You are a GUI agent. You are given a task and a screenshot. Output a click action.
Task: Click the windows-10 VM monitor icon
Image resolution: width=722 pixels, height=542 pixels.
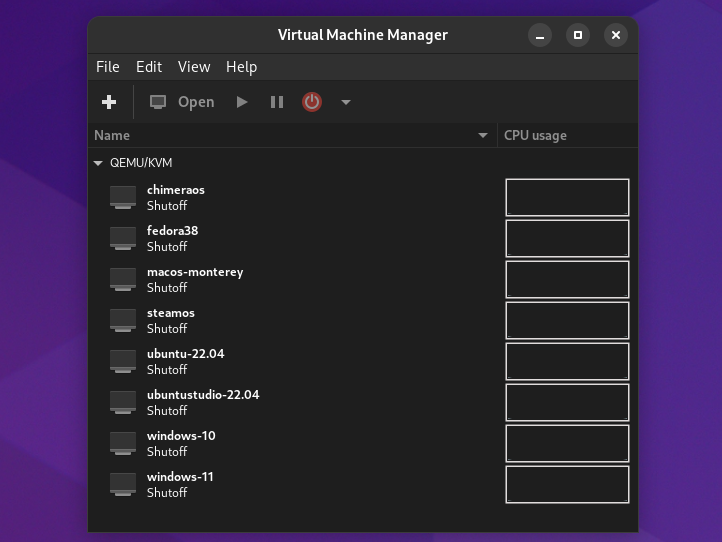[123, 443]
